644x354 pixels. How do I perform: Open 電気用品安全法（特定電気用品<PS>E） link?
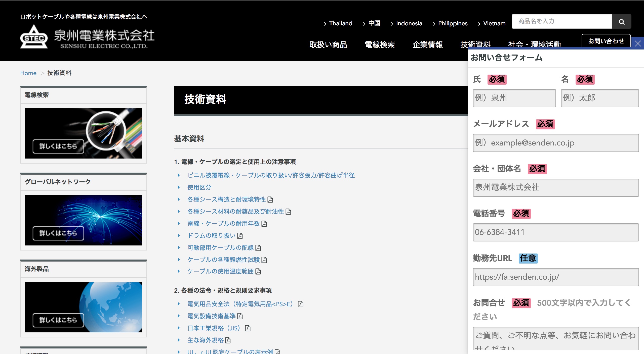coord(242,304)
